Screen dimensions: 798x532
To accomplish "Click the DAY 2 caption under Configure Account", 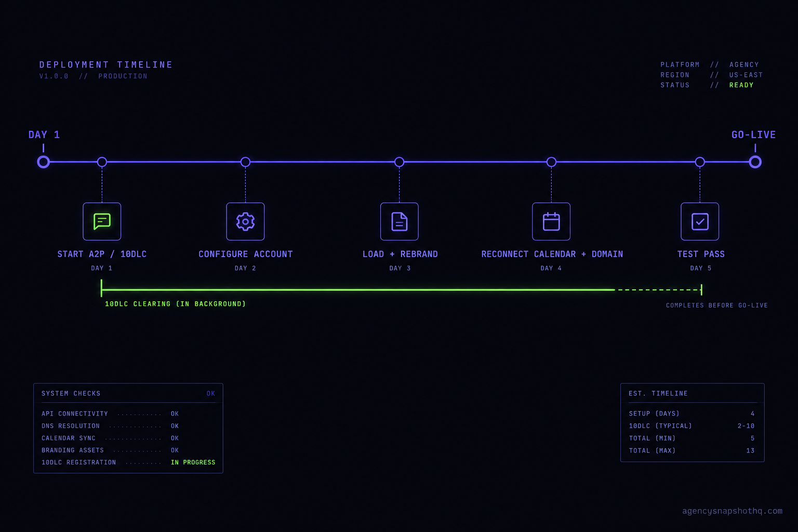I will pyautogui.click(x=245, y=268).
